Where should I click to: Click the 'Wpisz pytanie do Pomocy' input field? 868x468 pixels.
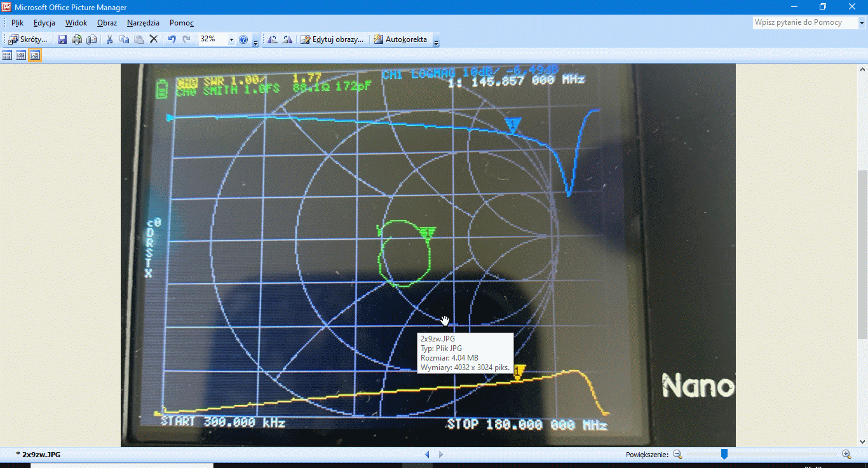804,23
